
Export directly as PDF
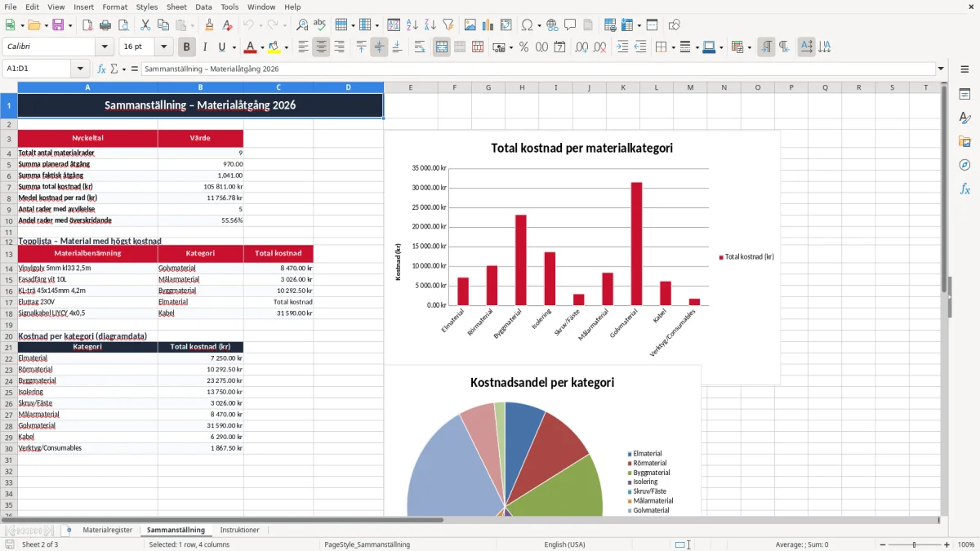tap(87, 25)
